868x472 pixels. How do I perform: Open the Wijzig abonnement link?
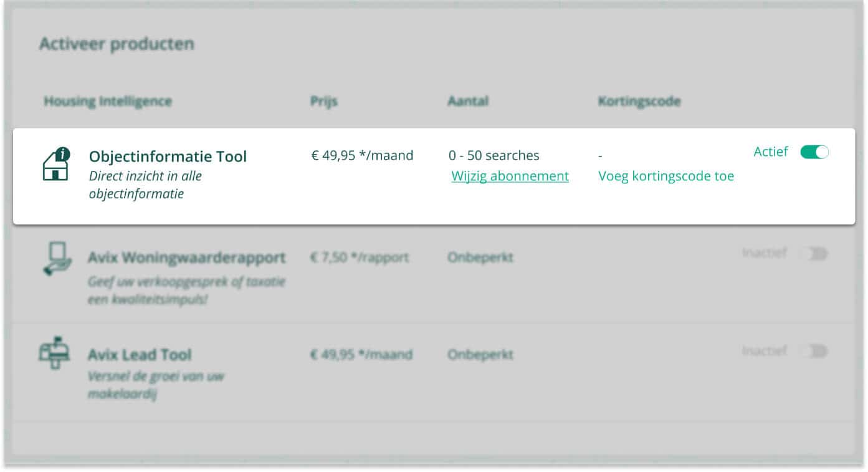510,176
